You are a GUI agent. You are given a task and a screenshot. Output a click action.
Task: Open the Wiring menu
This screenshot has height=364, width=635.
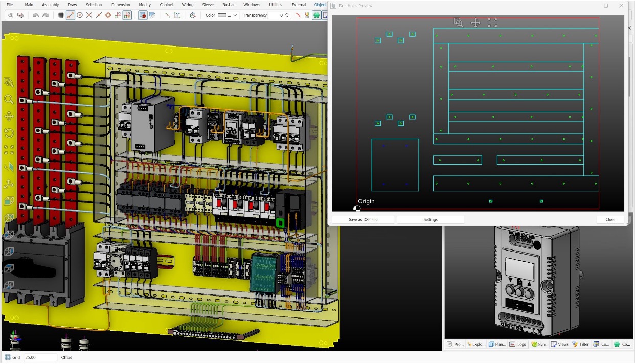[x=188, y=5]
